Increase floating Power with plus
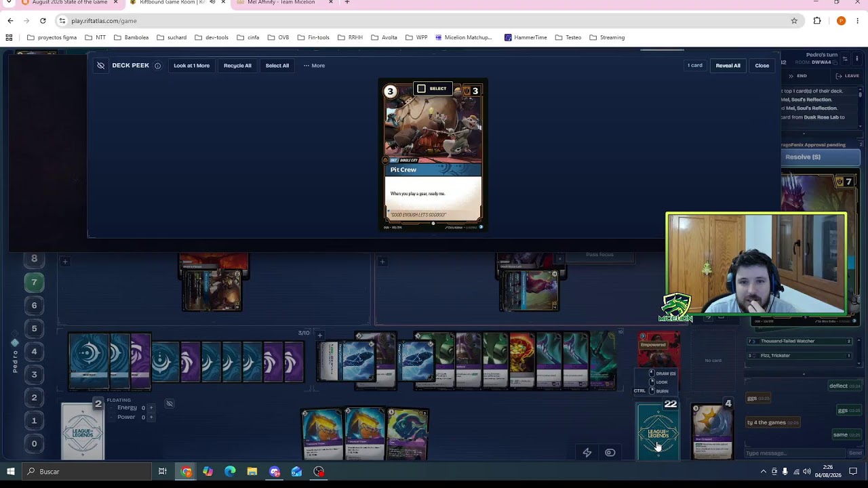The height and width of the screenshot is (488, 868). click(151, 417)
